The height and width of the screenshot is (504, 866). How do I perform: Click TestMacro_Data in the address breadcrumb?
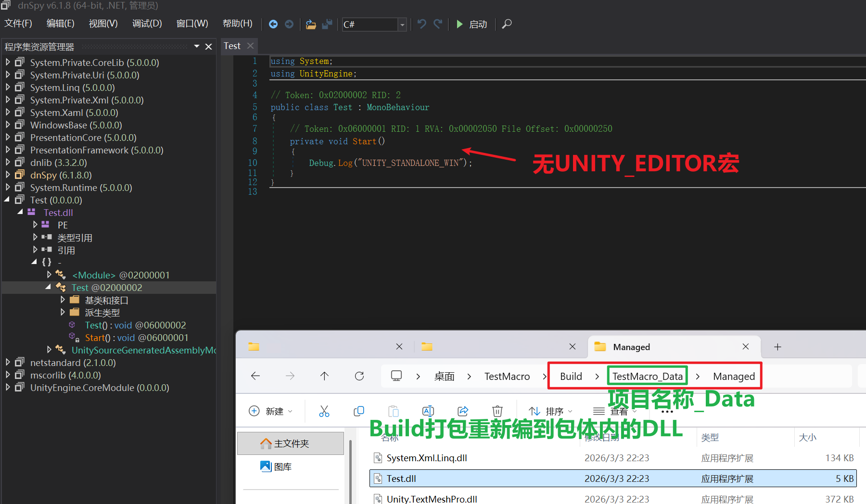click(x=647, y=376)
